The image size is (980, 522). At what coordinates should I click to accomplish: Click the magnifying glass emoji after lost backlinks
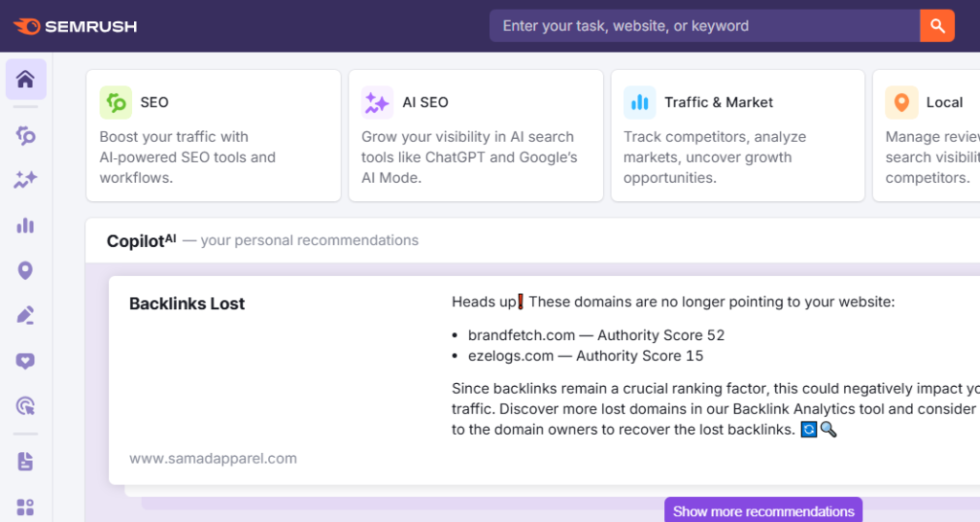pos(829,429)
